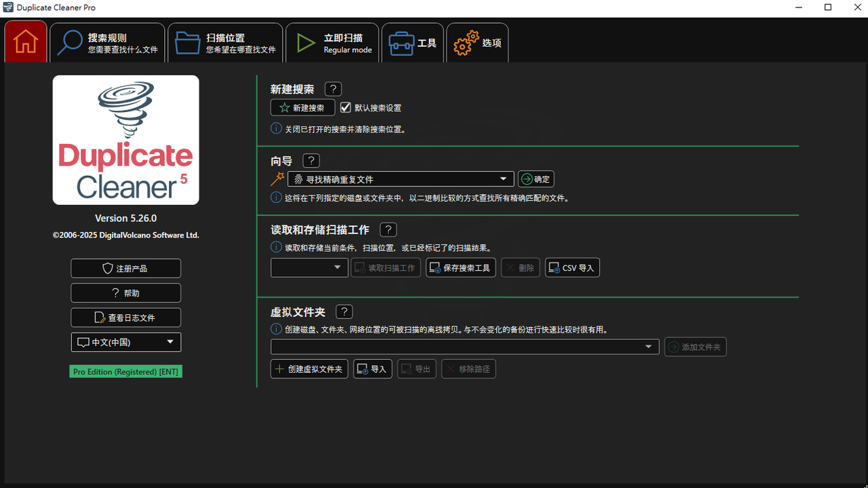Click the info icon under wizard dropdown

point(276,198)
